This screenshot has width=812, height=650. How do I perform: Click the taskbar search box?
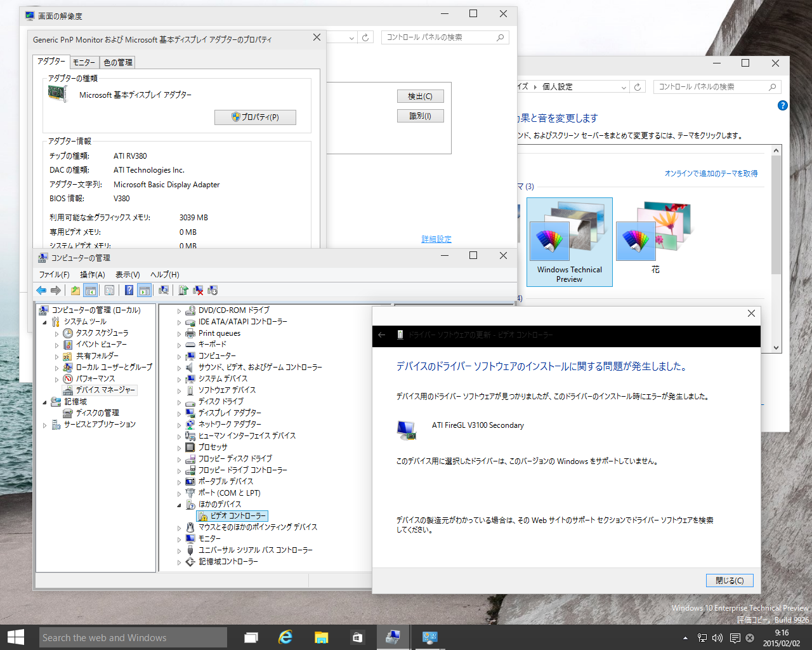click(133, 637)
